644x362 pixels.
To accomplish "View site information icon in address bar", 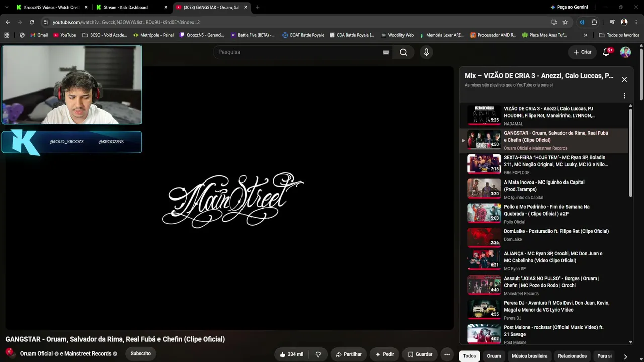I will pyautogui.click(x=46, y=22).
